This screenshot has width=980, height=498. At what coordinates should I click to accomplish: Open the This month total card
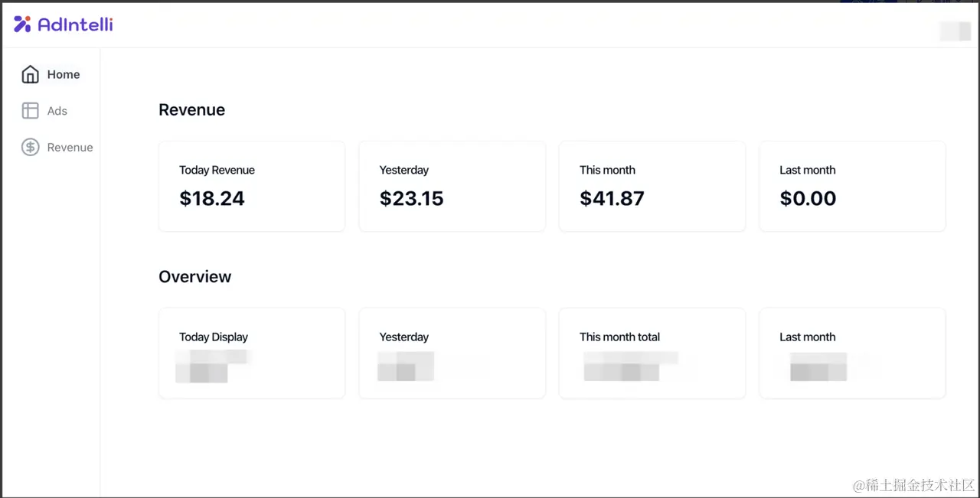652,353
